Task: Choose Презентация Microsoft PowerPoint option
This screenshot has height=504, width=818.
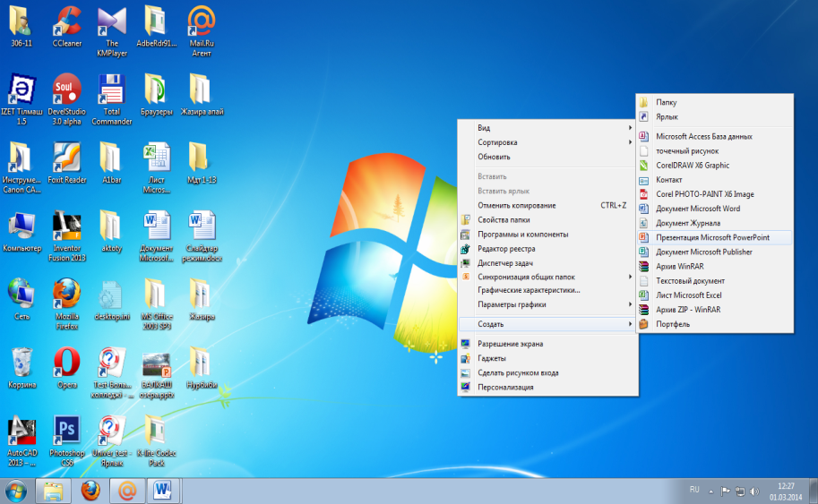Action: pos(712,237)
